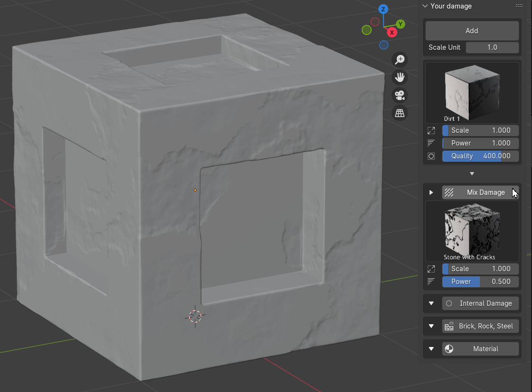Toggle the Internal Damage button
Screen dimensions: 532x392
480,303
